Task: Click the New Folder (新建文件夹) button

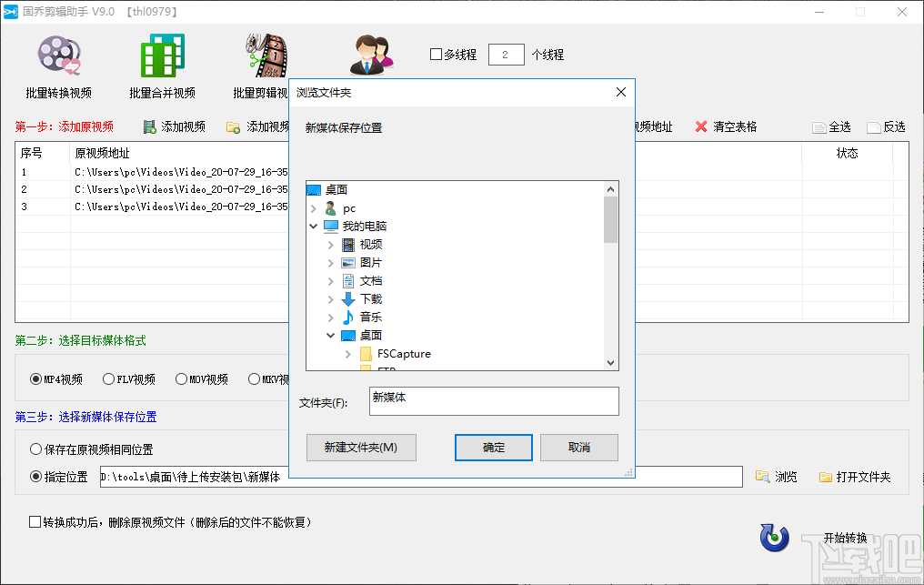Action: tap(361, 448)
